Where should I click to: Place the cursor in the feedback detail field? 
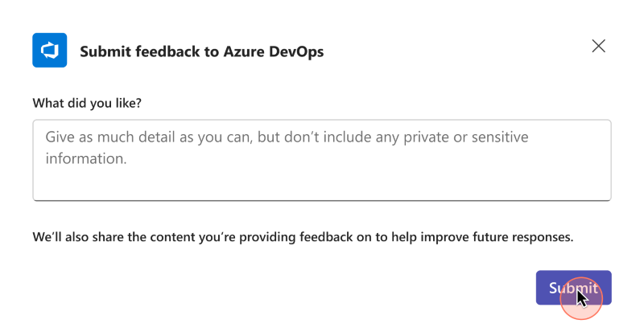[322, 160]
